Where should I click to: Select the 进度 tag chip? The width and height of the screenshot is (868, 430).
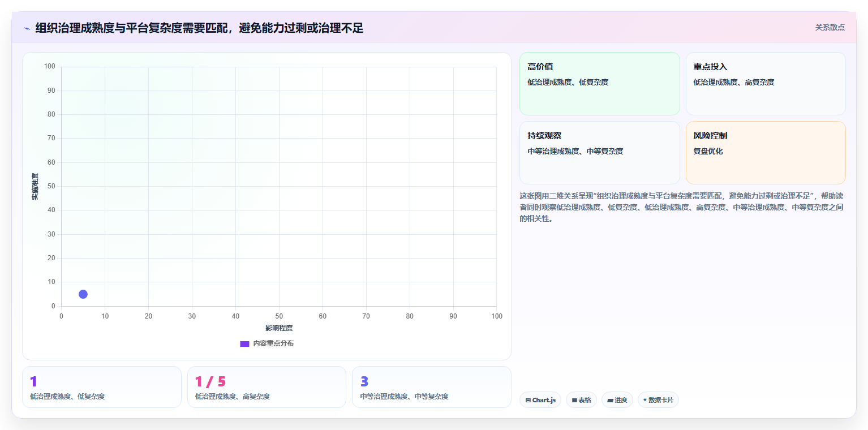[617, 400]
